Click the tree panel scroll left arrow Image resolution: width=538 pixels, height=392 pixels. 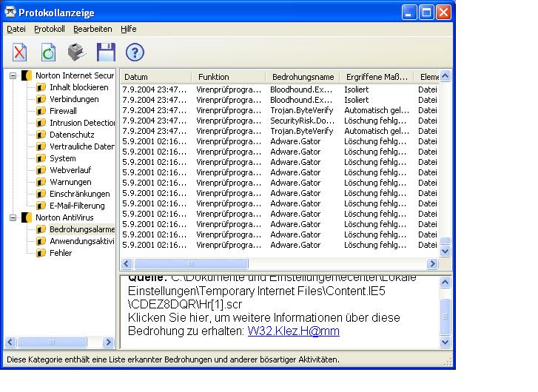tap(10, 342)
